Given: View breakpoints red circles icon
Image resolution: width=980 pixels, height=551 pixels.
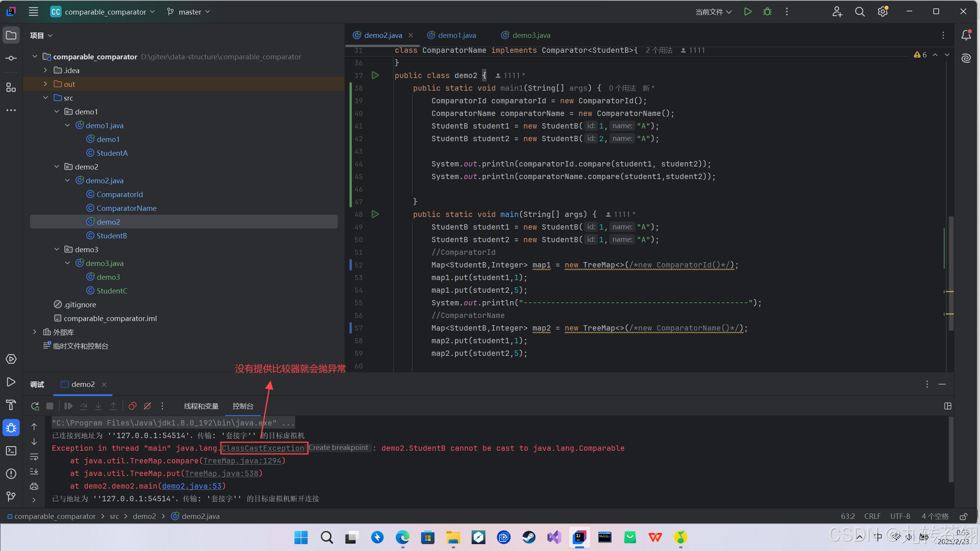Looking at the screenshot, I should coord(132,406).
